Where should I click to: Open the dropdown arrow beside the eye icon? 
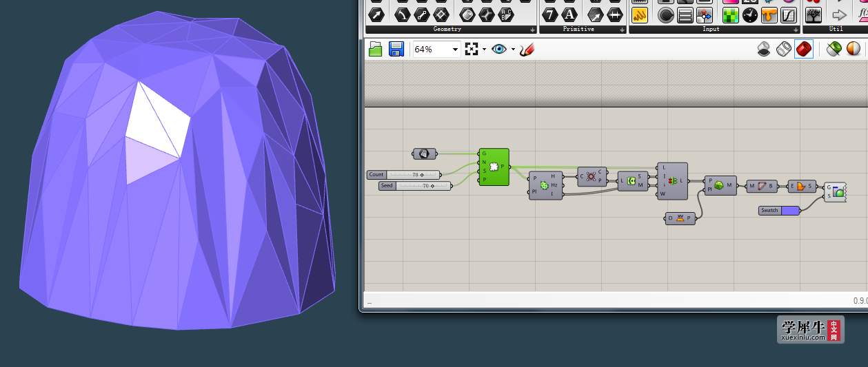click(x=513, y=50)
